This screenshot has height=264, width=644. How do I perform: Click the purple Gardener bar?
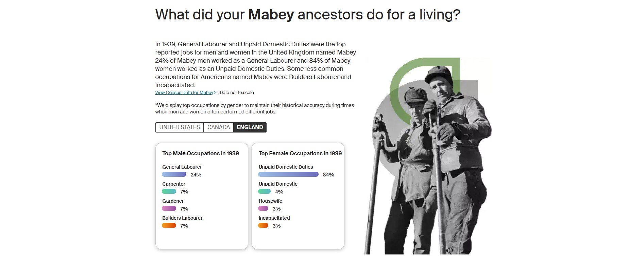click(x=169, y=208)
